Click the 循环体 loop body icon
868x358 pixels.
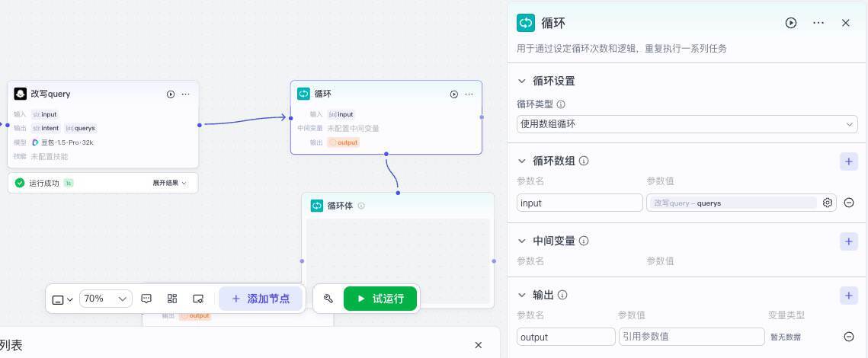(x=317, y=206)
